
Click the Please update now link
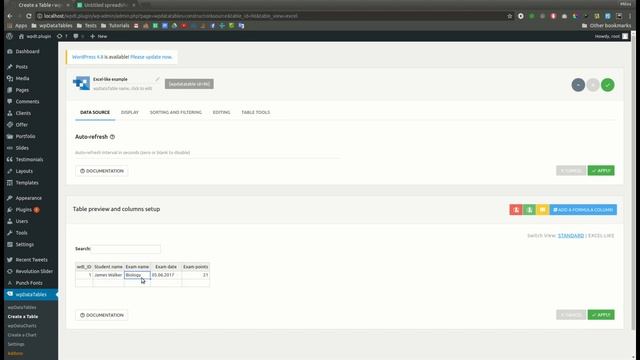tap(151, 57)
